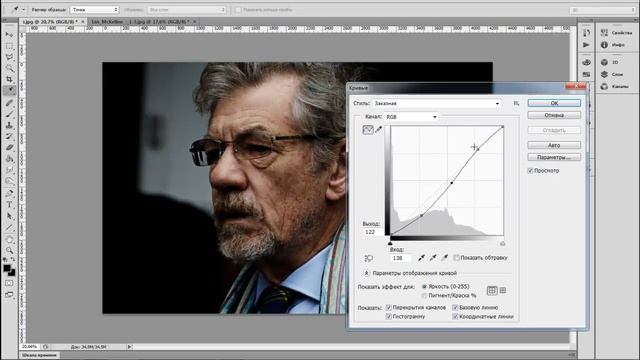Open status bar document info arrow

click(129, 347)
